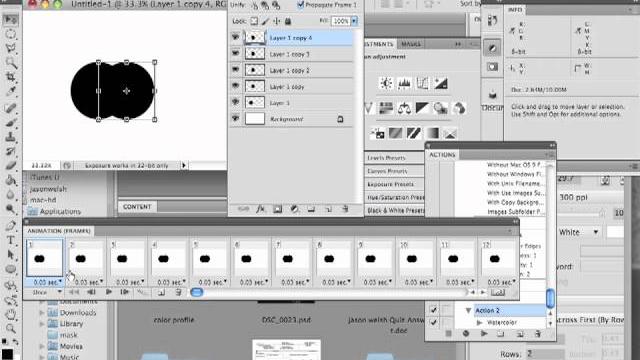This screenshot has width=640, height=360.
Task: Select the Paint Bucket tool
Action: [11, 180]
